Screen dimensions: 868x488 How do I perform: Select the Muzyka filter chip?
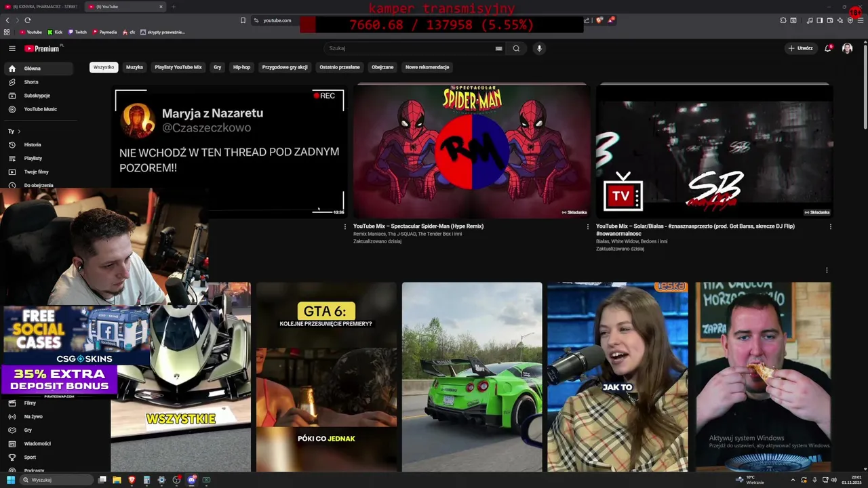pos(134,67)
